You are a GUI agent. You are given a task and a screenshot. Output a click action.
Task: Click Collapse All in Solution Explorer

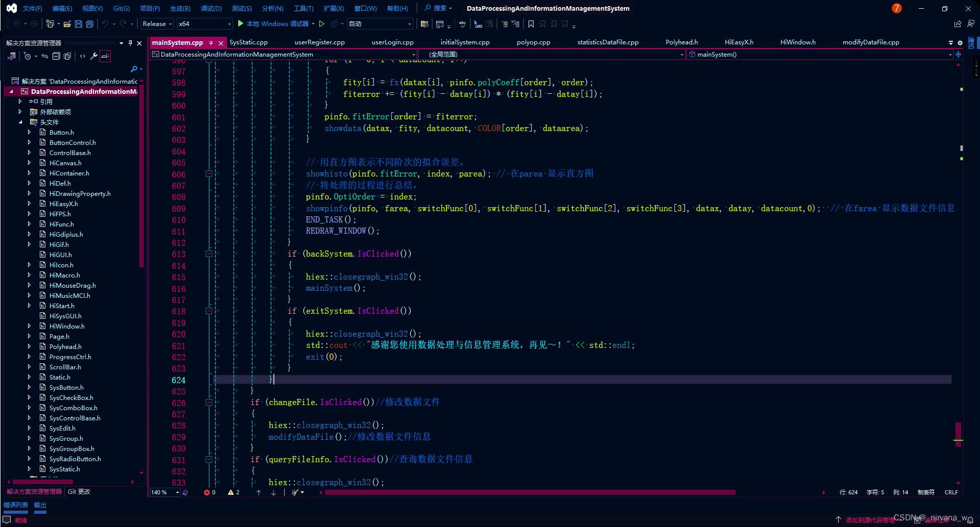(56, 56)
